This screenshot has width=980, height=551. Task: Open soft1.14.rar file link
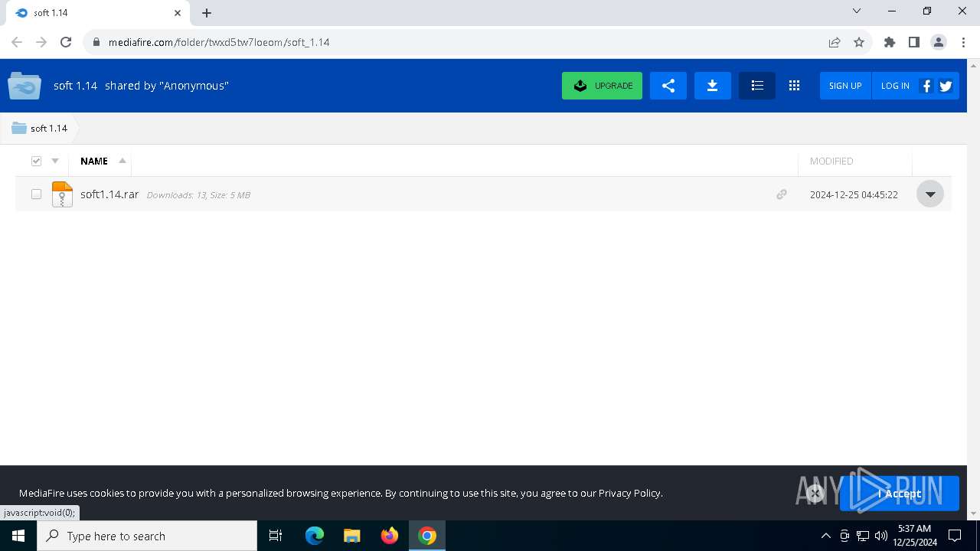coord(109,194)
